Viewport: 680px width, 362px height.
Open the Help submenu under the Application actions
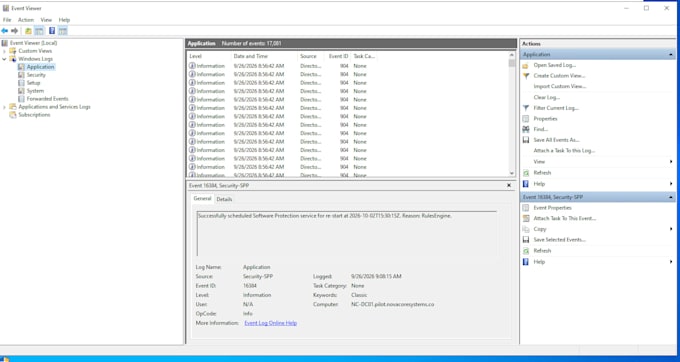point(671,184)
